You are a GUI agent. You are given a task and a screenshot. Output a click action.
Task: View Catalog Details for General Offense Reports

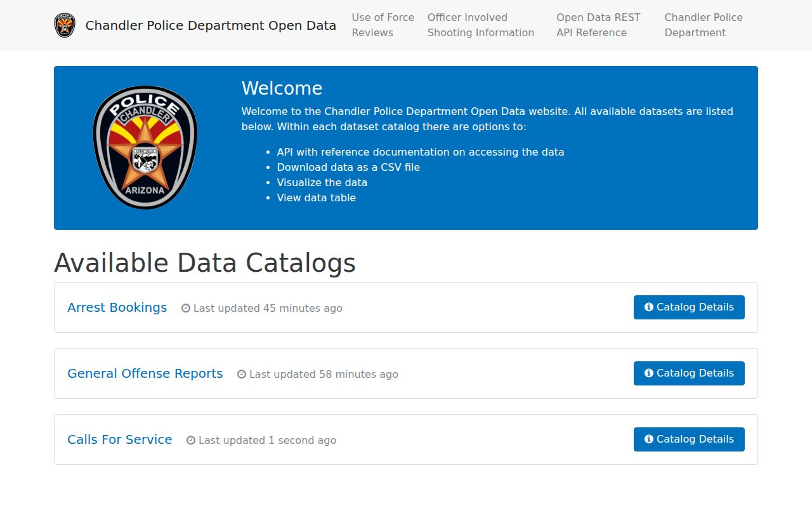689,373
